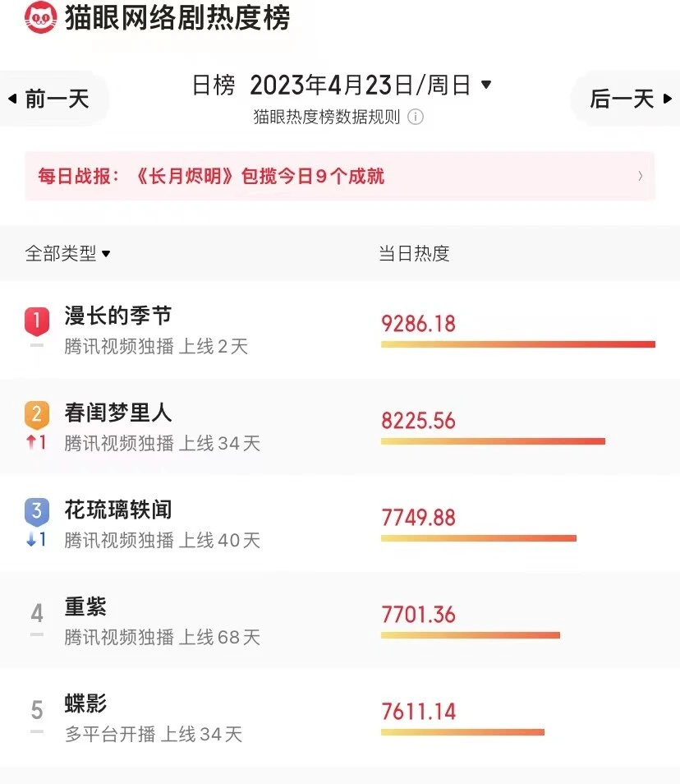Go to previous day with 前一天
This screenshot has height=784, width=680.
pos(49,99)
